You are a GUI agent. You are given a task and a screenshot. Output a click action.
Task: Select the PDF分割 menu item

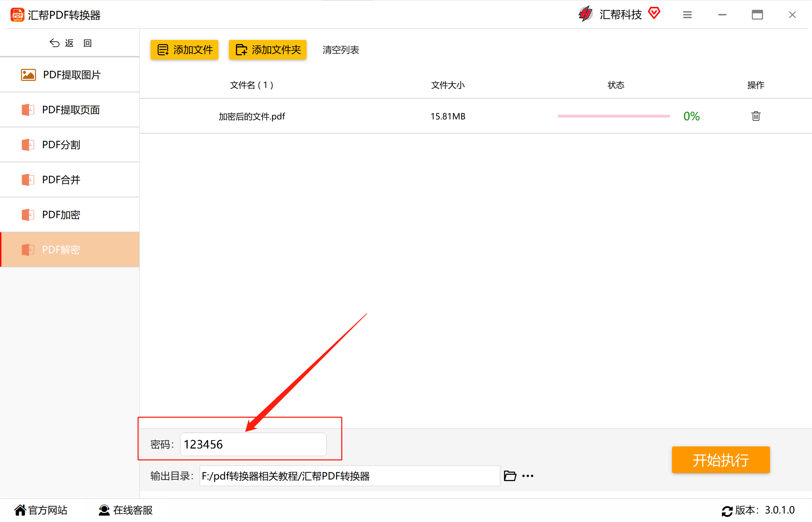pos(70,144)
